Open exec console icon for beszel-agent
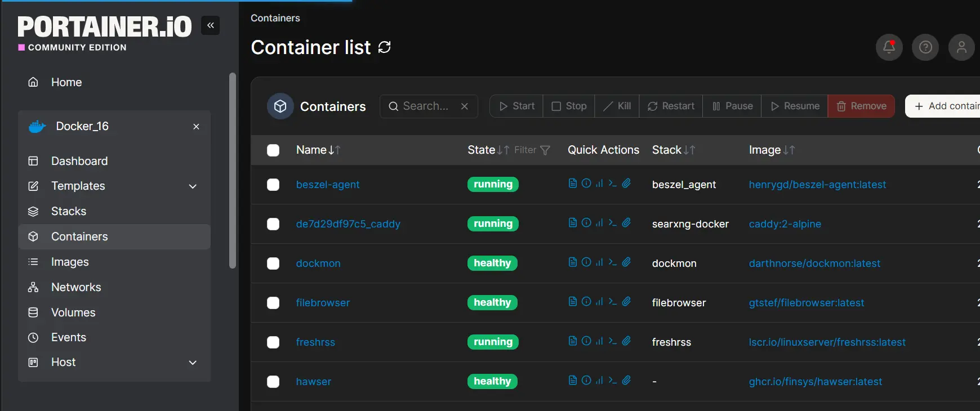The width and height of the screenshot is (980, 411). [x=613, y=183]
